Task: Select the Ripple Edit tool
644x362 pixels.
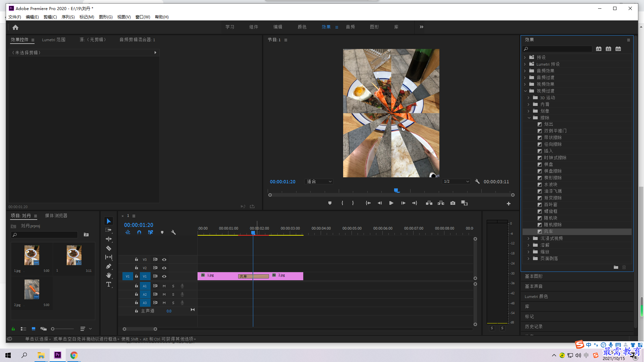Action: [x=109, y=239]
